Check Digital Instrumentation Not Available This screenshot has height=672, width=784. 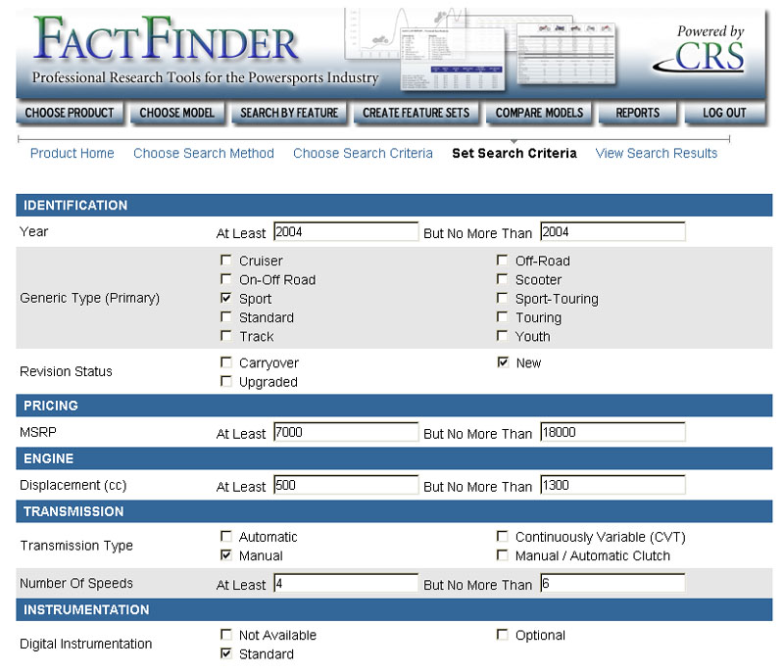[x=226, y=635]
